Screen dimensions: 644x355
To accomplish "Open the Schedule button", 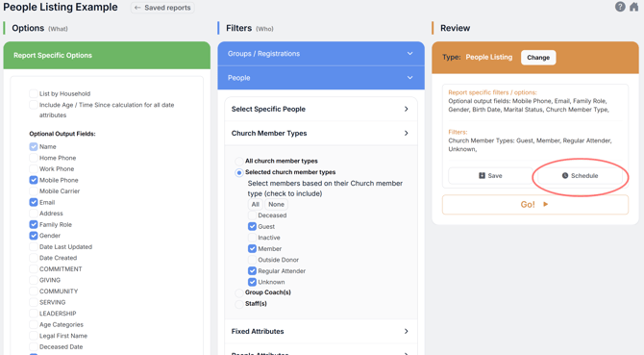I will [580, 175].
